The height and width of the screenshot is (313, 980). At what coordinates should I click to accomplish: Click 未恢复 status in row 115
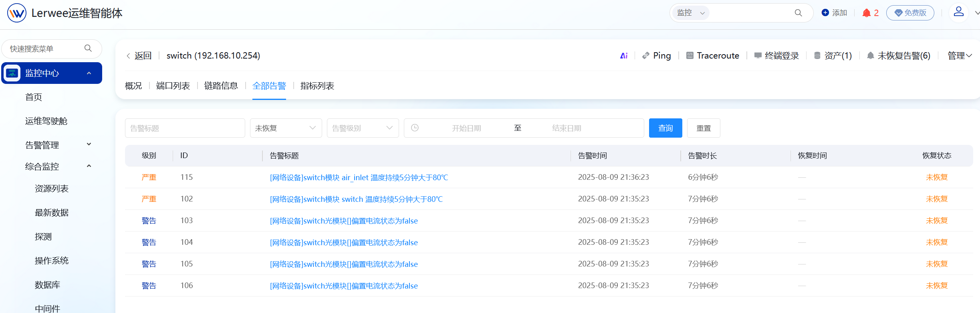(937, 177)
